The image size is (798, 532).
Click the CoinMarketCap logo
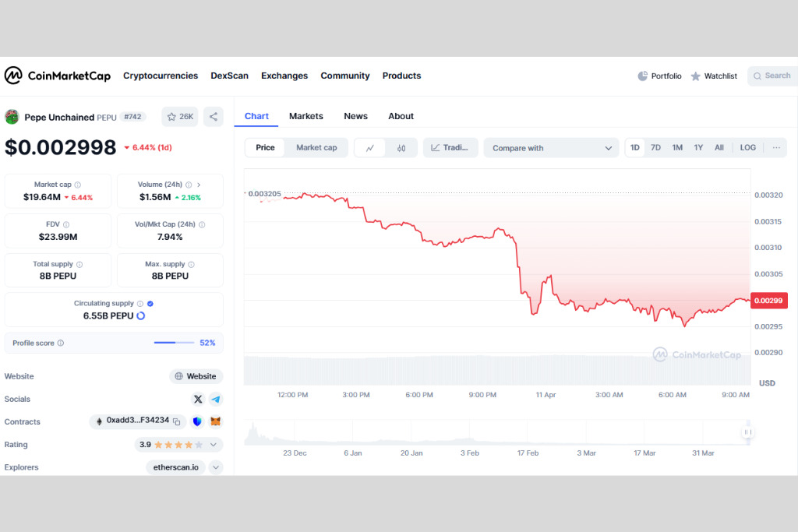58,76
